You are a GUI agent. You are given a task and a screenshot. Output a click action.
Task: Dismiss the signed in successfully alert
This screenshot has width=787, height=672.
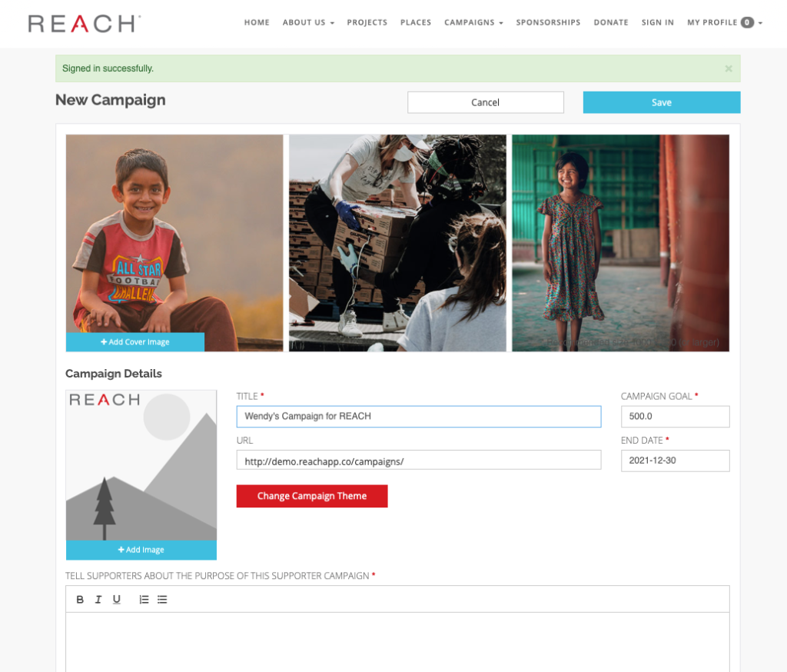click(729, 68)
